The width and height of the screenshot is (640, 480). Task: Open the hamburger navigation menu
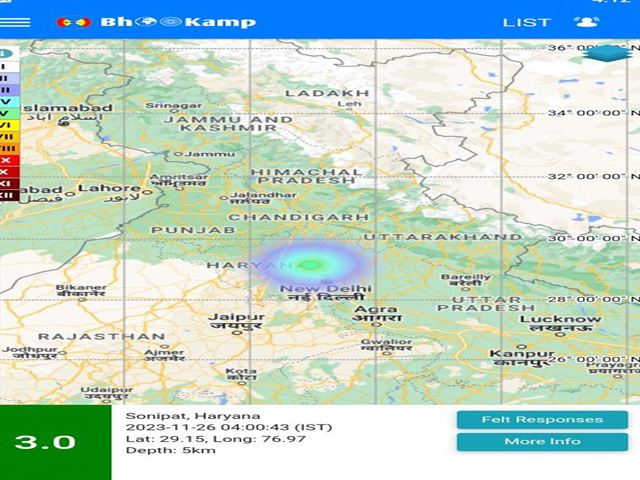[x=15, y=22]
